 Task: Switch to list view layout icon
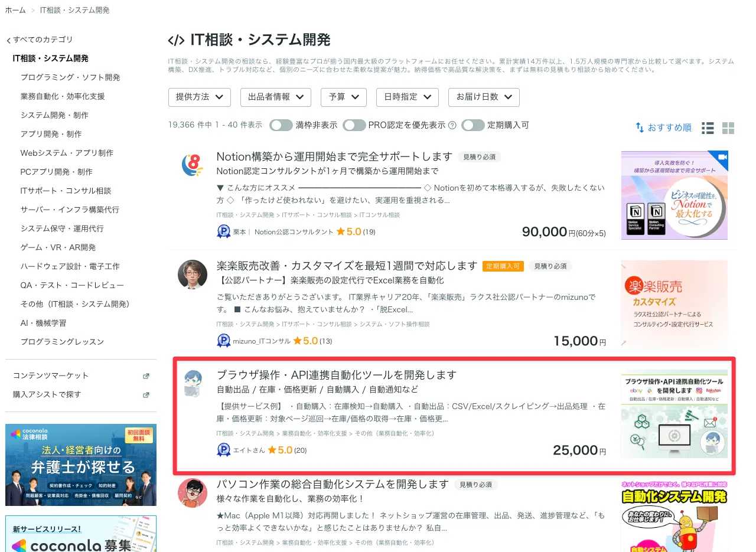tap(708, 128)
